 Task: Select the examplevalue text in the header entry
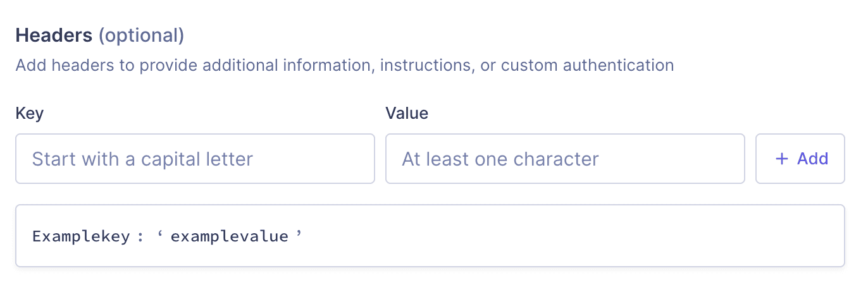coord(229,236)
